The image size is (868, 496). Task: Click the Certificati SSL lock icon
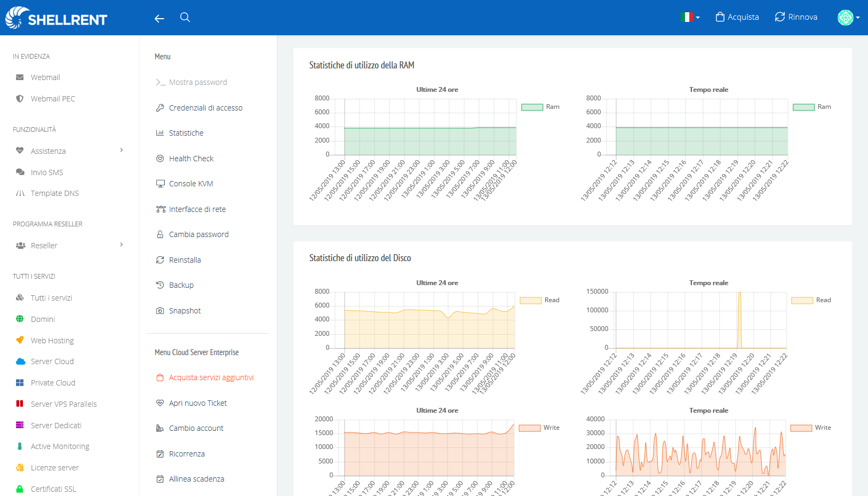[x=20, y=489]
